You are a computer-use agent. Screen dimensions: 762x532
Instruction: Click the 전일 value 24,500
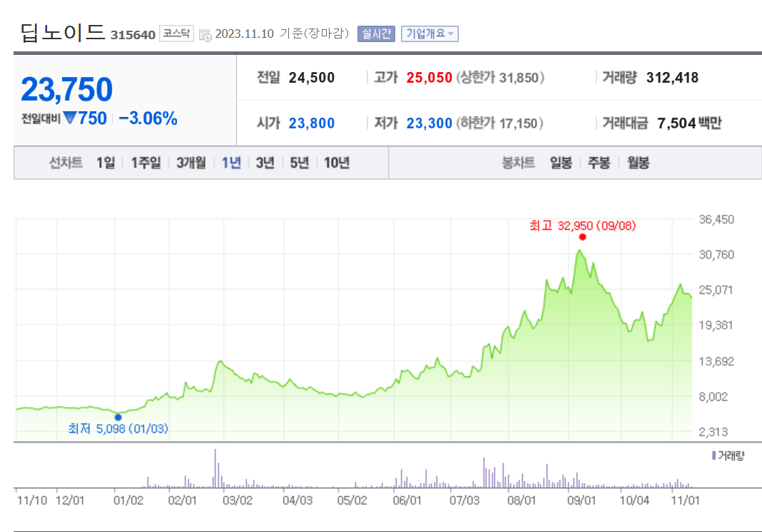tap(312, 78)
